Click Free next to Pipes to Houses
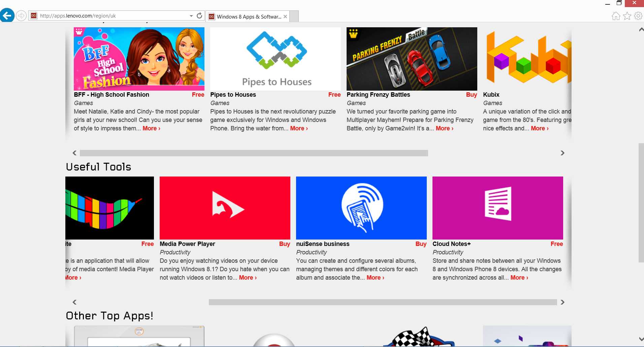Image resolution: width=644 pixels, height=347 pixels. (334, 95)
